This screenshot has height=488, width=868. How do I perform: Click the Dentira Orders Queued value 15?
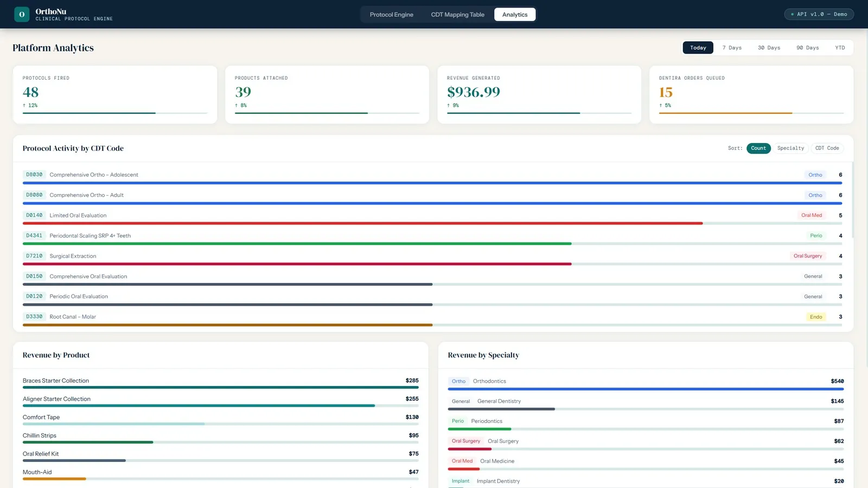(x=666, y=92)
